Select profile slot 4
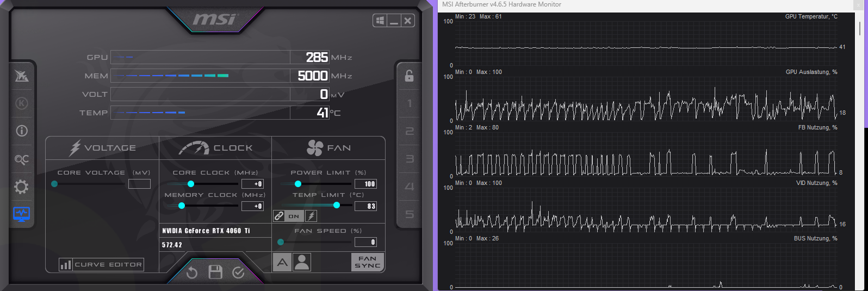 [x=410, y=187]
